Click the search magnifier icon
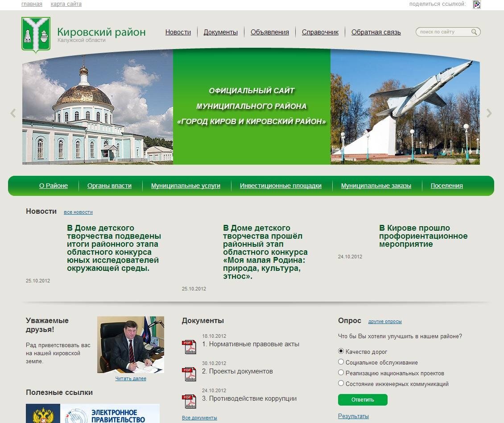 (x=475, y=32)
